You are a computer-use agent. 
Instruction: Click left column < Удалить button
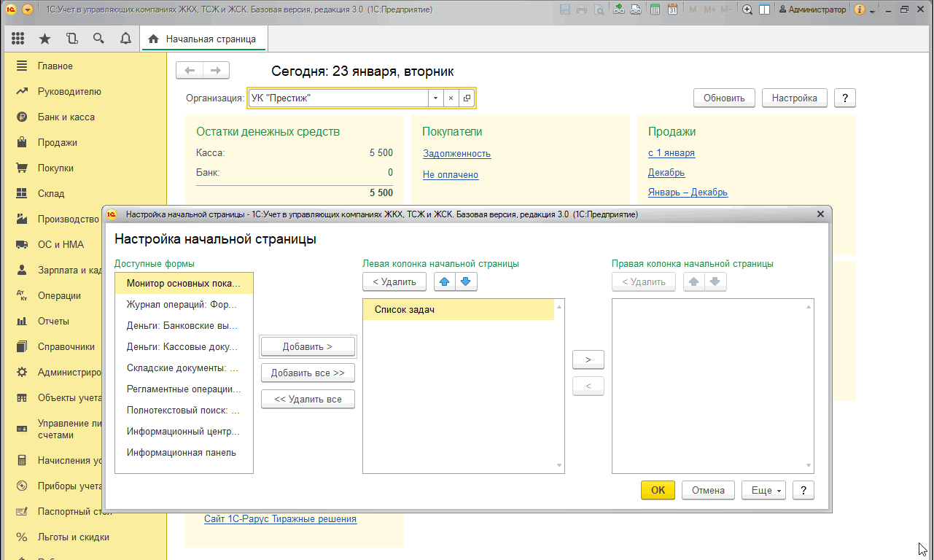click(394, 281)
